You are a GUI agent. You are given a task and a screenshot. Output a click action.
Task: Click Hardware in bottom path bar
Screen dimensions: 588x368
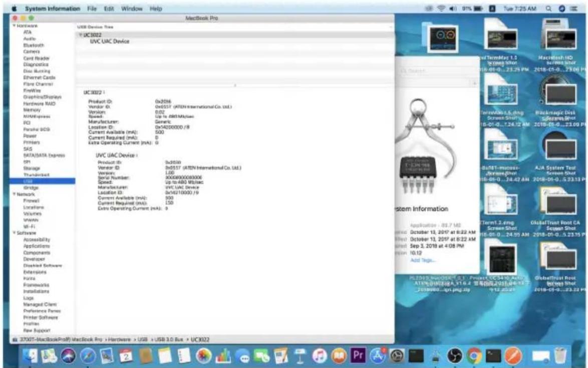[120, 339]
